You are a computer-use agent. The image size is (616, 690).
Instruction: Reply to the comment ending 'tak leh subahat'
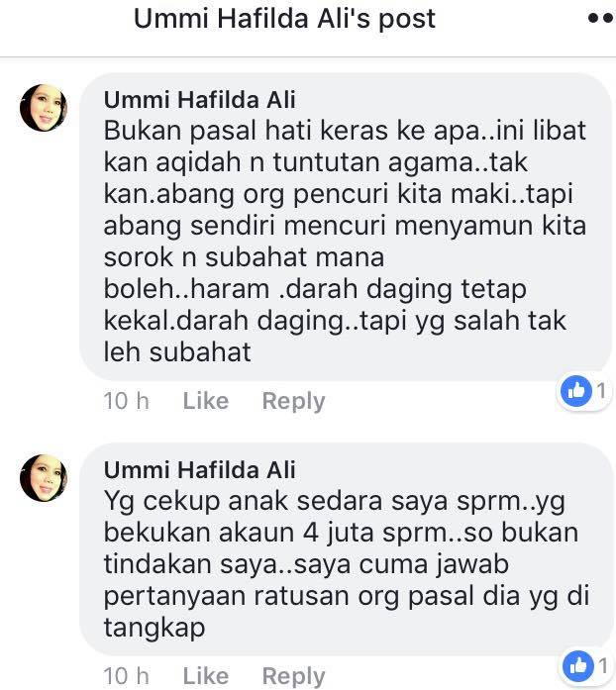(x=294, y=401)
